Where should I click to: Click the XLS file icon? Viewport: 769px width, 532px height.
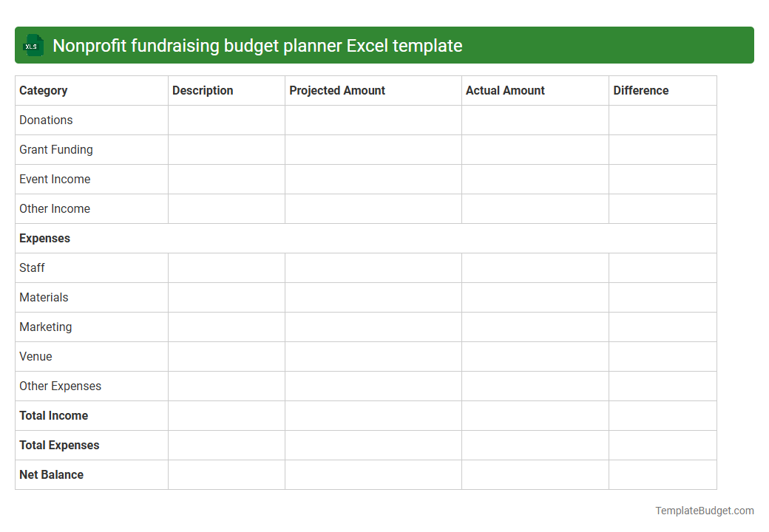tap(33, 45)
